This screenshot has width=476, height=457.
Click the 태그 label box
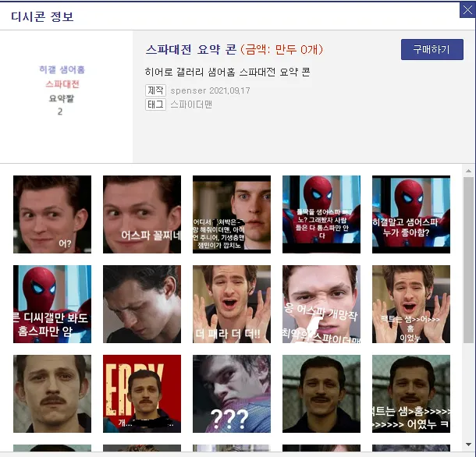click(x=155, y=105)
